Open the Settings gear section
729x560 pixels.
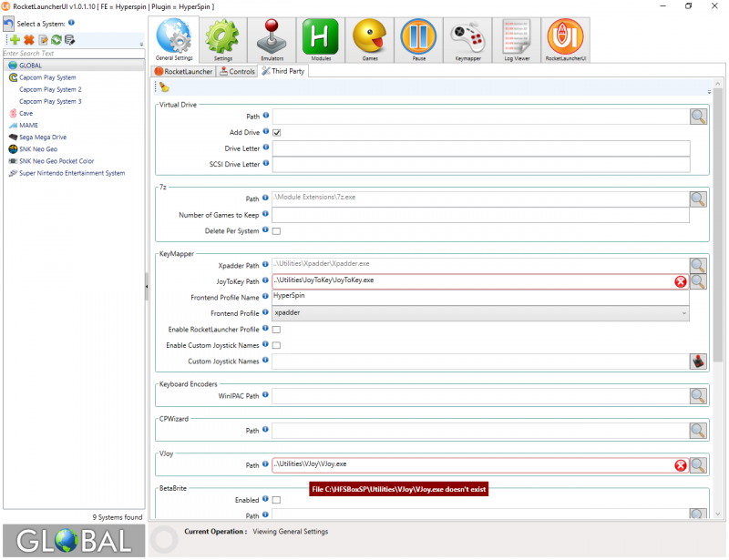(x=222, y=40)
